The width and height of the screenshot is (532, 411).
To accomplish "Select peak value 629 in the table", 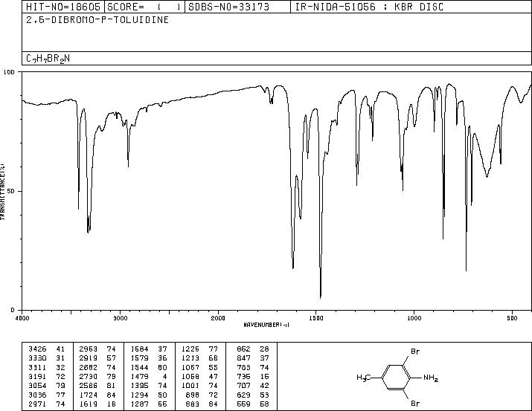I will [243, 395].
